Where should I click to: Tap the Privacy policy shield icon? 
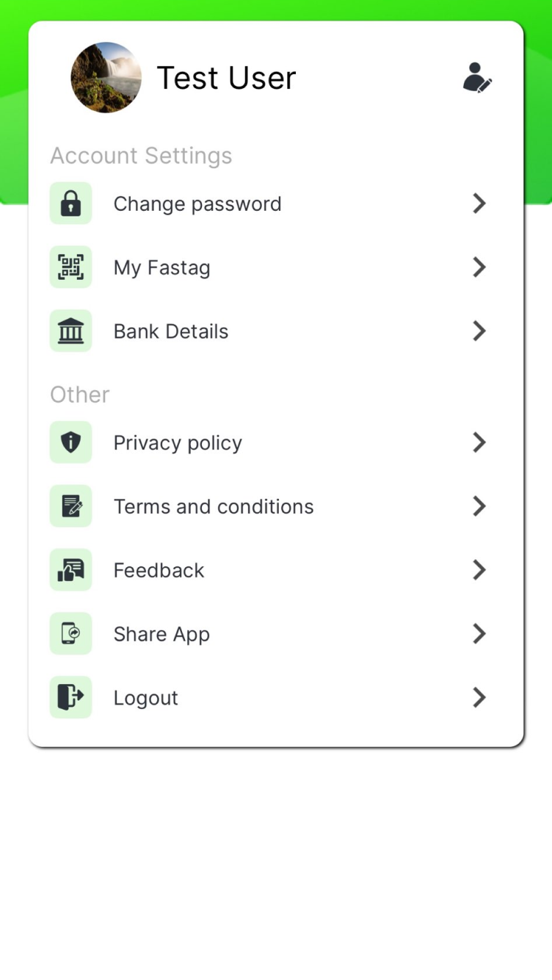[70, 442]
